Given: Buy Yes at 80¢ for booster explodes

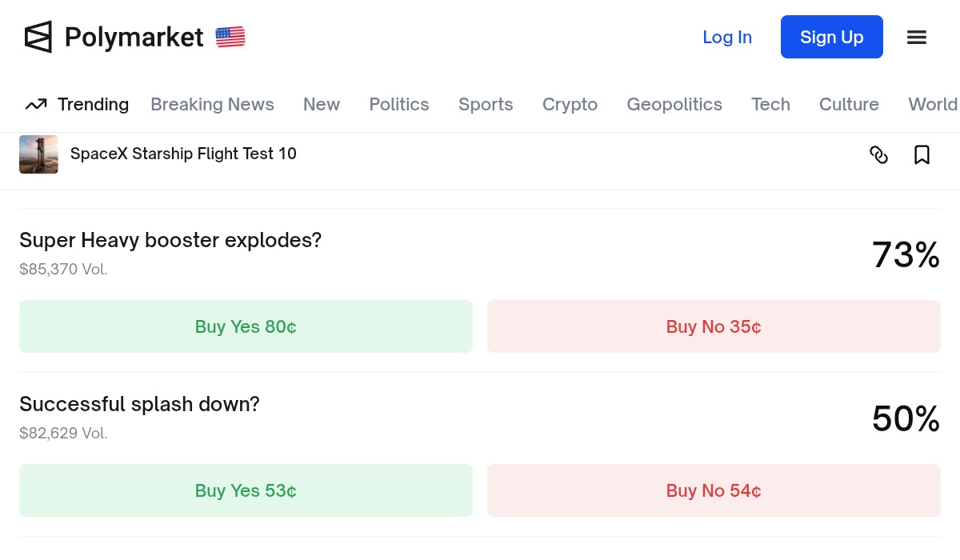Looking at the screenshot, I should click(x=246, y=326).
